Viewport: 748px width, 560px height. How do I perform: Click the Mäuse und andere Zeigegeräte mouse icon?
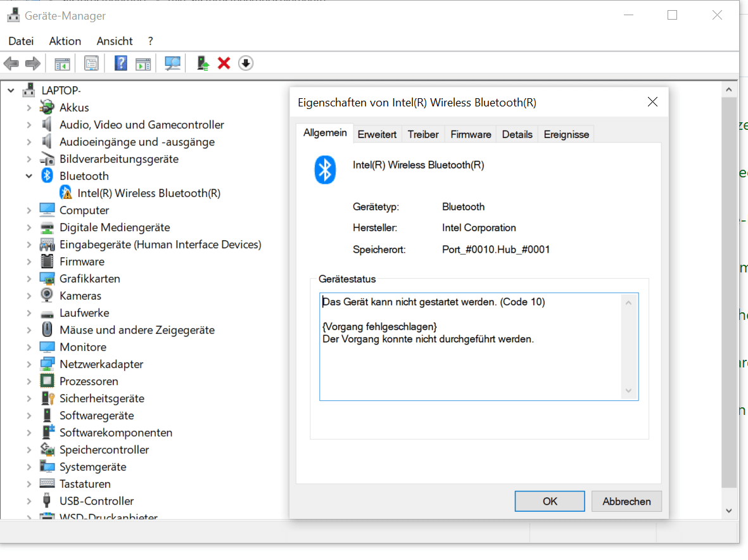(x=47, y=329)
